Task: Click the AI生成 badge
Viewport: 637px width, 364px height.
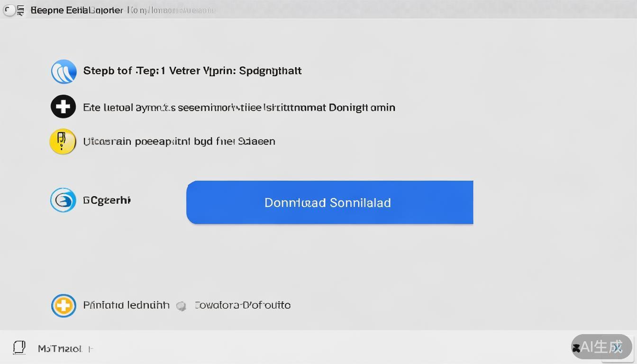Action: click(602, 347)
